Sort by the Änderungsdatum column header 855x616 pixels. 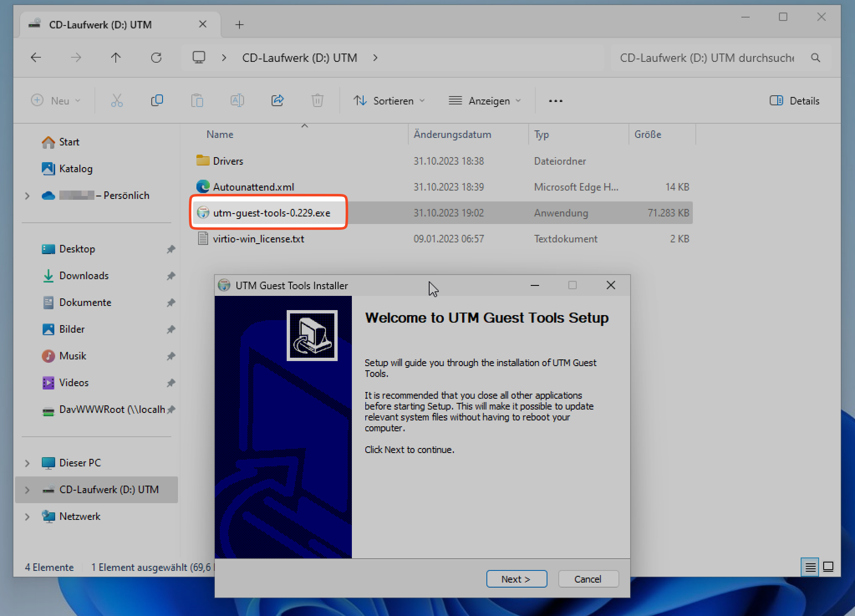pos(452,135)
